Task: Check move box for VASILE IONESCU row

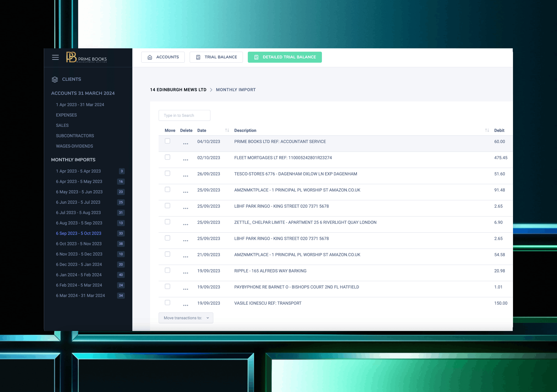Action: pyautogui.click(x=167, y=303)
